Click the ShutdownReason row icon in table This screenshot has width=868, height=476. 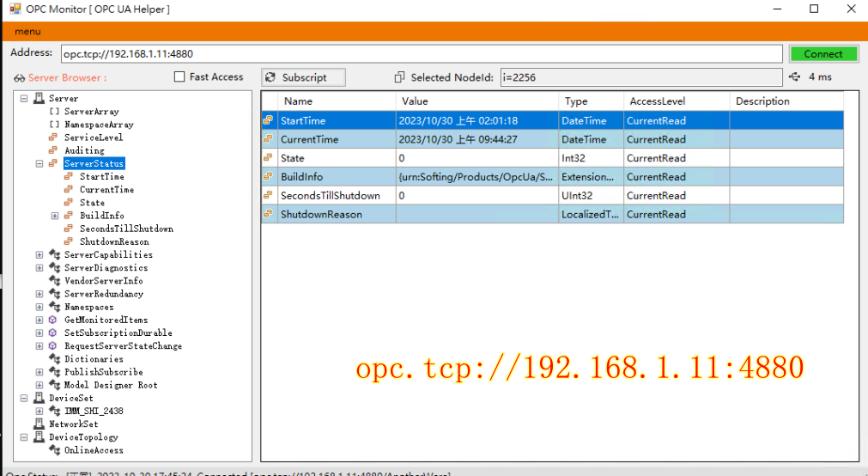point(268,214)
